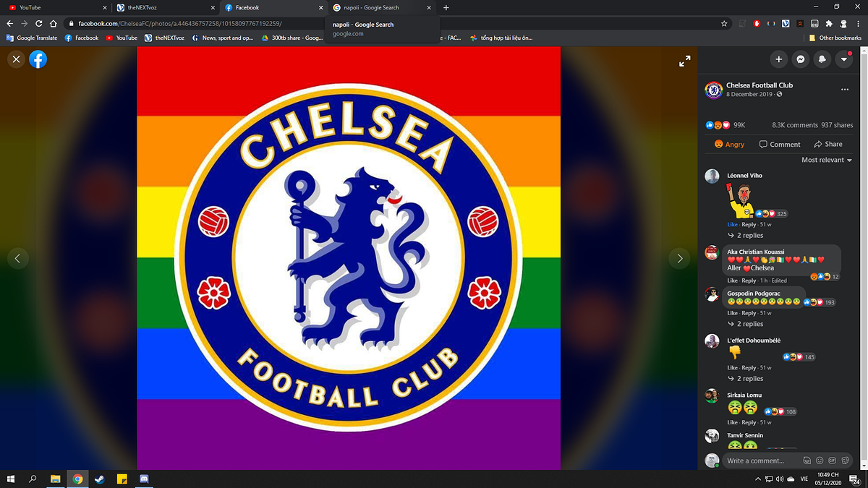Open a new browser tab
Viewport: 868px width, 488px height.
446,7
